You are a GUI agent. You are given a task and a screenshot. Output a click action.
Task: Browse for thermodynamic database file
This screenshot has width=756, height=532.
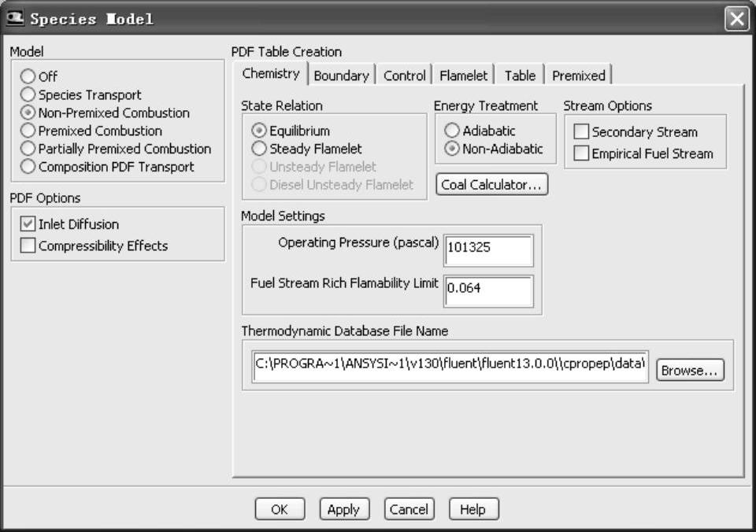[690, 371]
